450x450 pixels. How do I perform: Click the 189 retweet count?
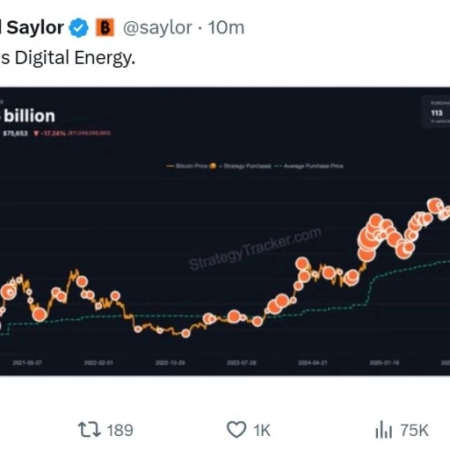(x=120, y=430)
